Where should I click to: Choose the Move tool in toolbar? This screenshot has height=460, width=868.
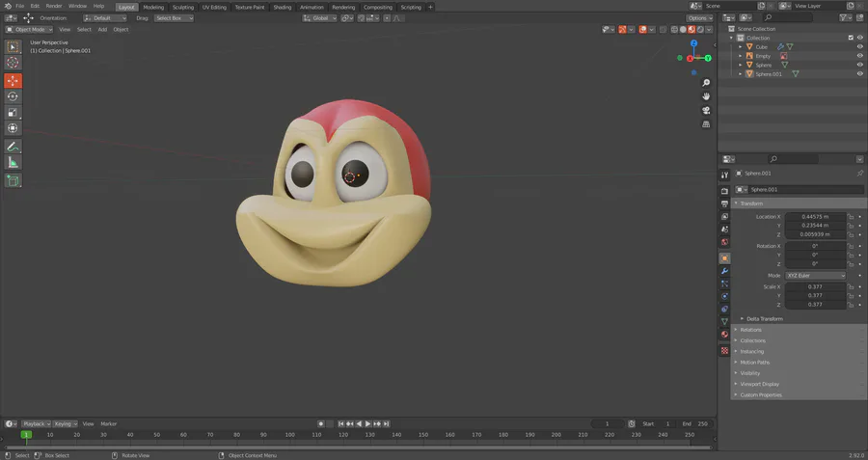[13, 81]
